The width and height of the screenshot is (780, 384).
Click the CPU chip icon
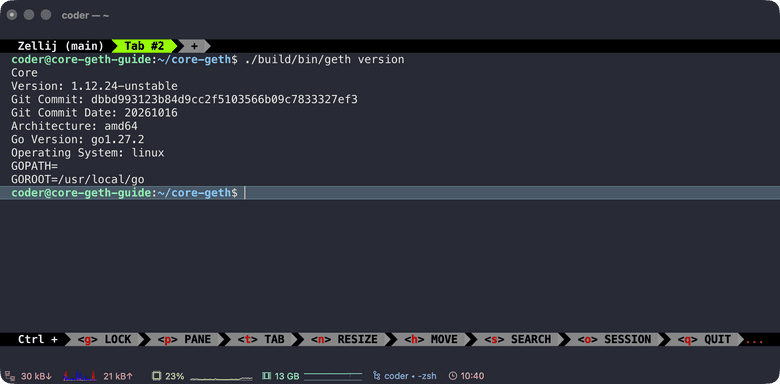coord(156,376)
